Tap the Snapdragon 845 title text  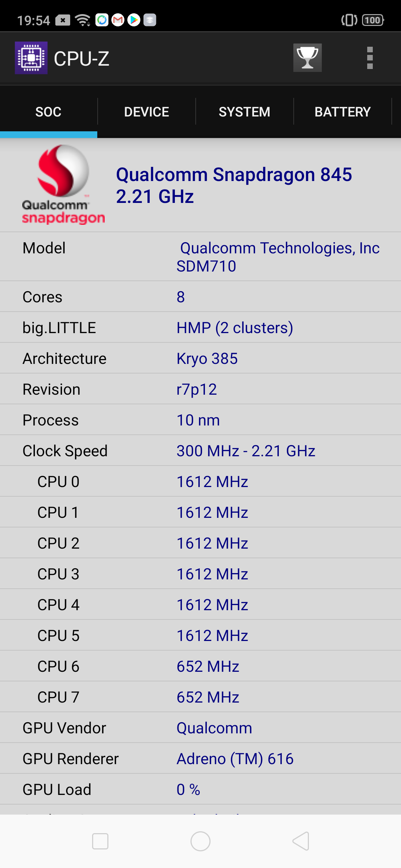click(234, 185)
